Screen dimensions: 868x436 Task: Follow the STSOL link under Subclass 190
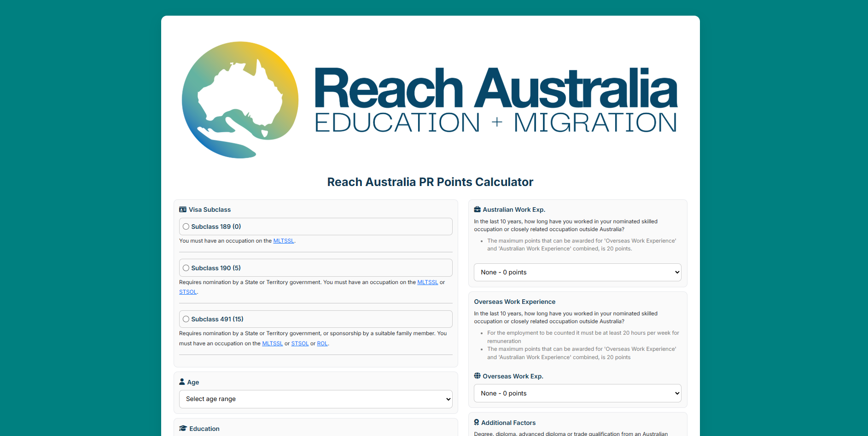click(x=188, y=292)
